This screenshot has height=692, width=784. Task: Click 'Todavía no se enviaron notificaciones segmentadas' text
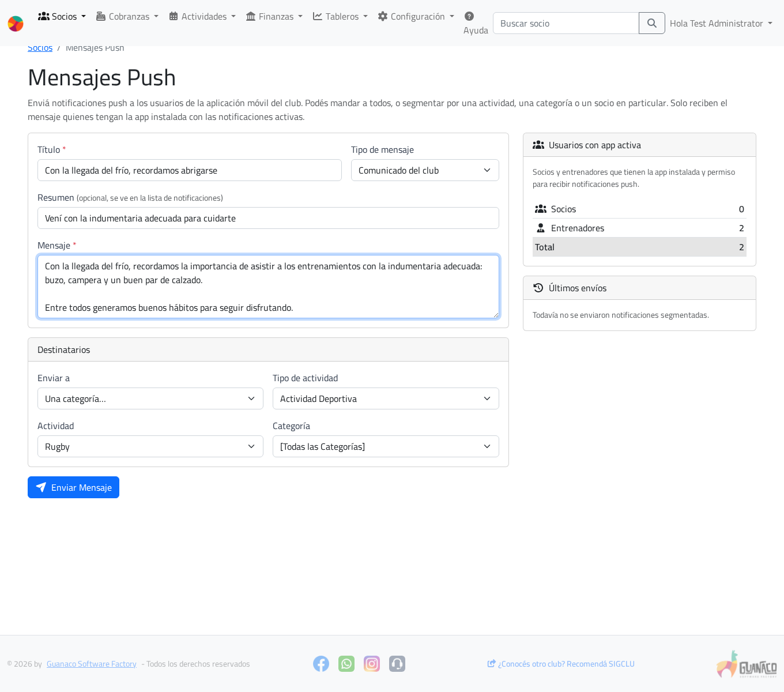[x=621, y=315]
